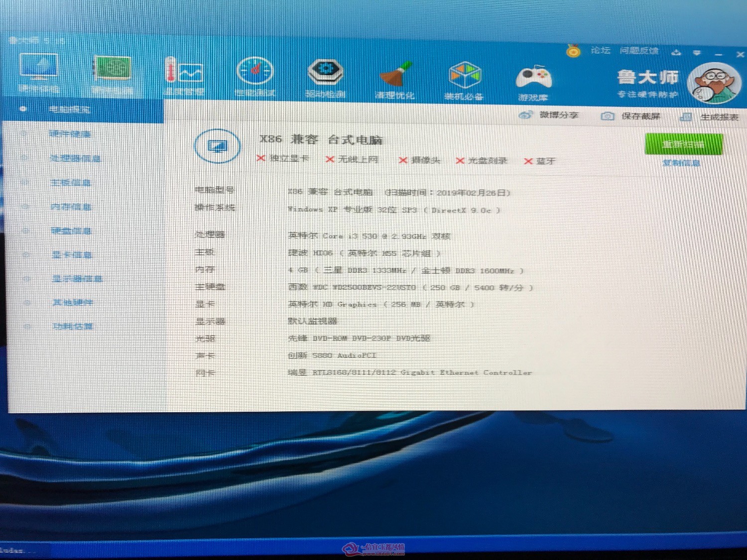747x560 pixels.
Task: Click the scan time '2019年02月26日' text
Action: pyautogui.click(x=471, y=193)
